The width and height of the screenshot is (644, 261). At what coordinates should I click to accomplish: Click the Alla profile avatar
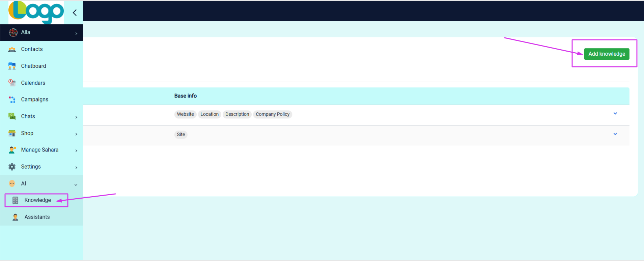13,32
